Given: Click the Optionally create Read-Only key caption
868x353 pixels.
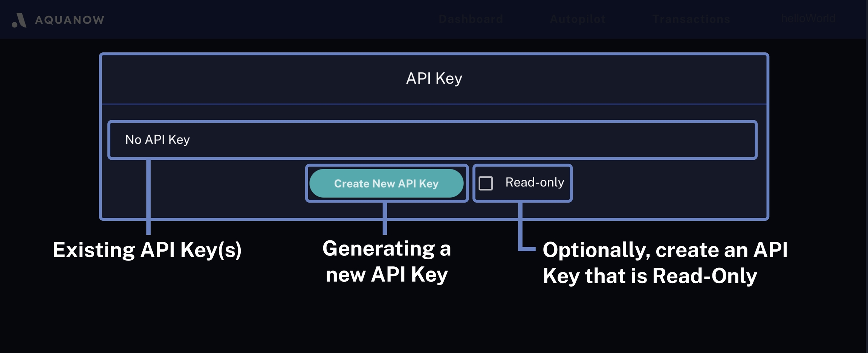Looking at the screenshot, I should [x=665, y=263].
